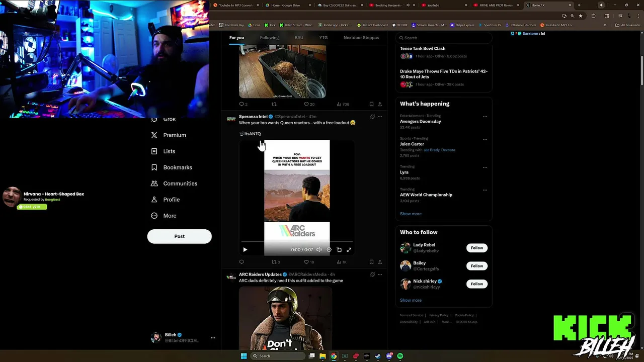Open Premium in the sidebar

click(x=169, y=135)
